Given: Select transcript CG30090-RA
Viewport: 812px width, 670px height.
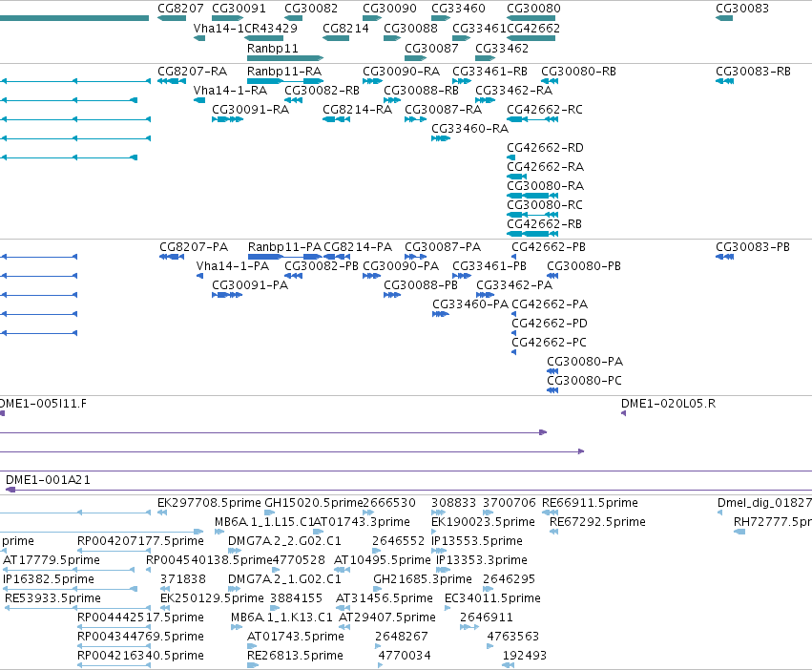Looking at the screenshot, I should (401, 72).
